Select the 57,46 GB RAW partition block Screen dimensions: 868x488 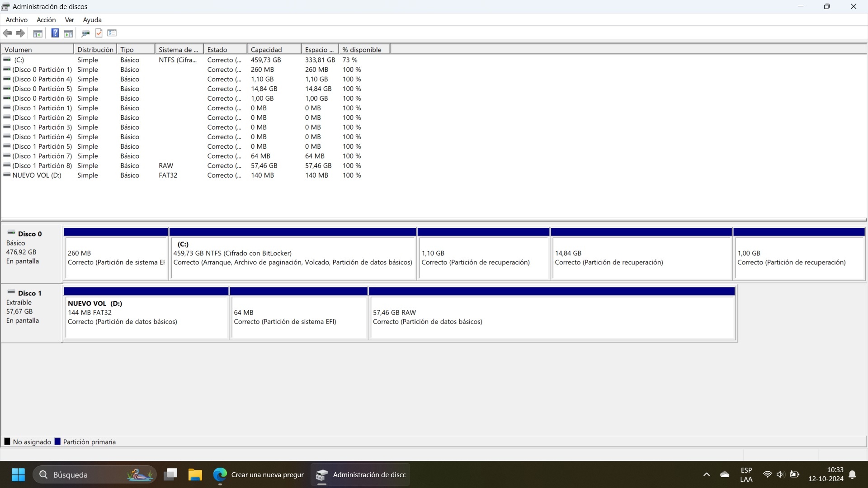point(552,317)
